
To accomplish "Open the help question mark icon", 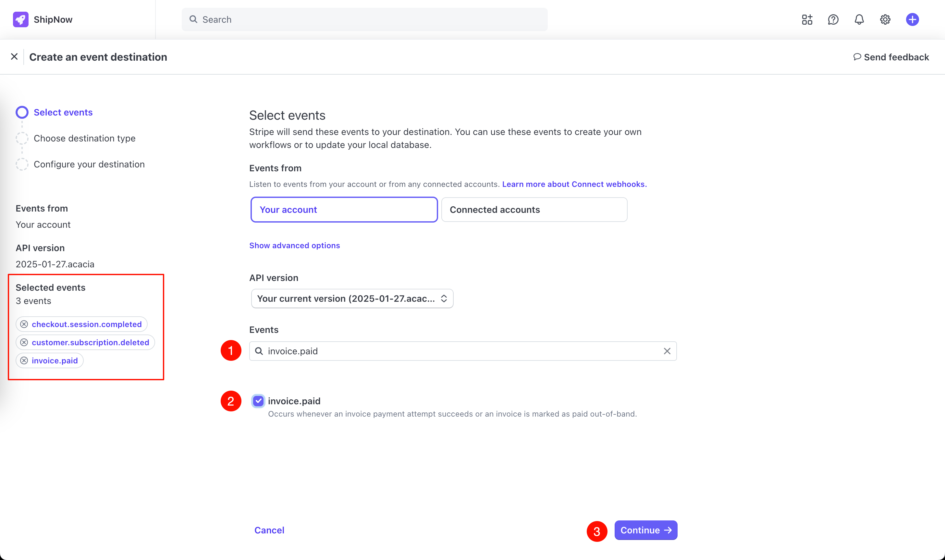I will 833,19.
